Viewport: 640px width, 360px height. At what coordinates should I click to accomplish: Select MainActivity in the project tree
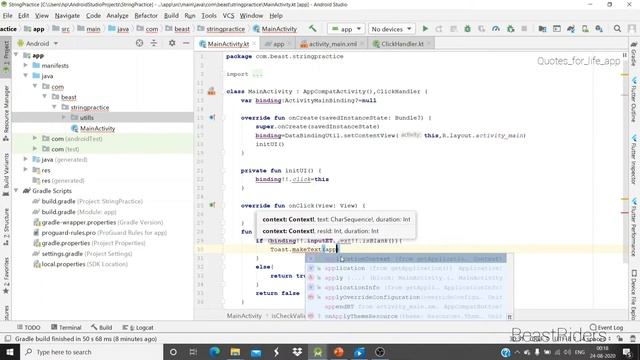point(97,128)
